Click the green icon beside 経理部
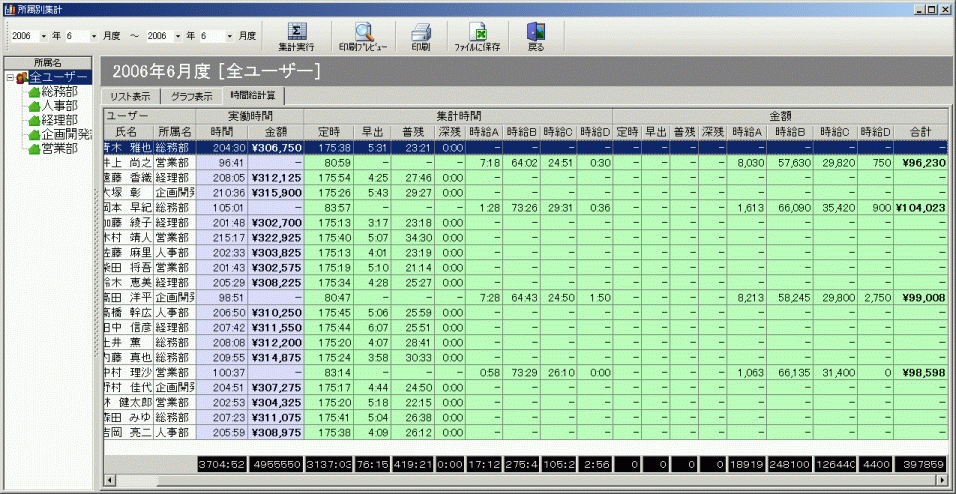Viewport: 956px width, 494px height. coord(34,121)
